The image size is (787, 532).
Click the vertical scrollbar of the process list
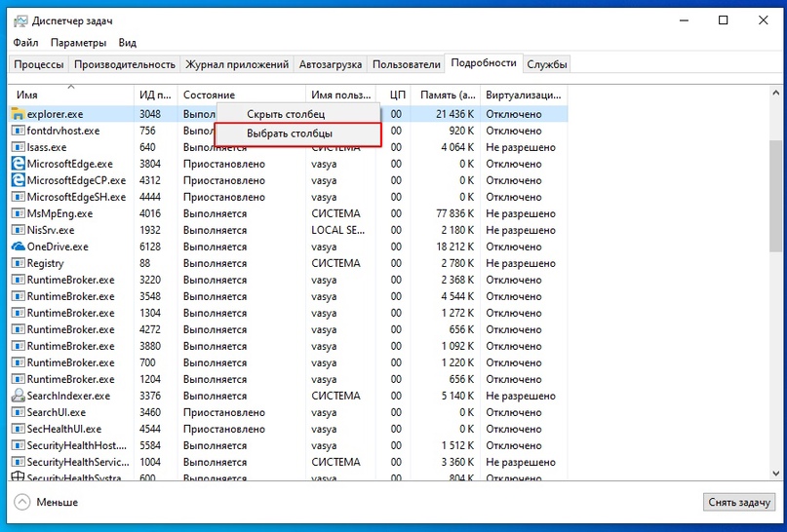pyautogui.click(x=776, y=195)
